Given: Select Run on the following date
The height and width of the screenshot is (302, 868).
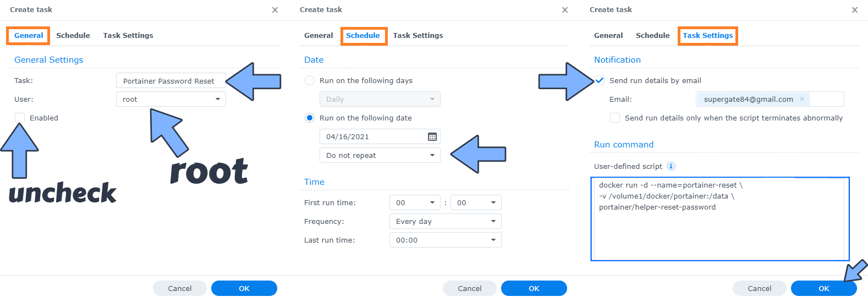Looking at the screenshot, I should pos(310,118).
